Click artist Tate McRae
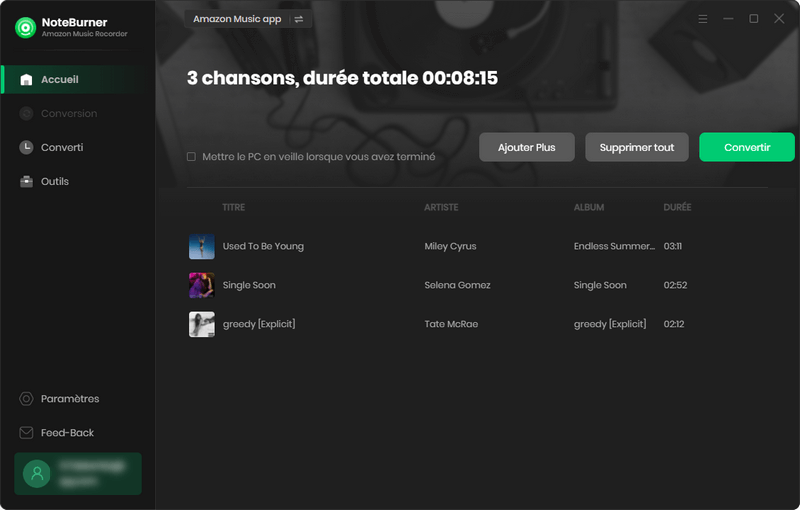This screenshot has width=800, height=510. 451,324
